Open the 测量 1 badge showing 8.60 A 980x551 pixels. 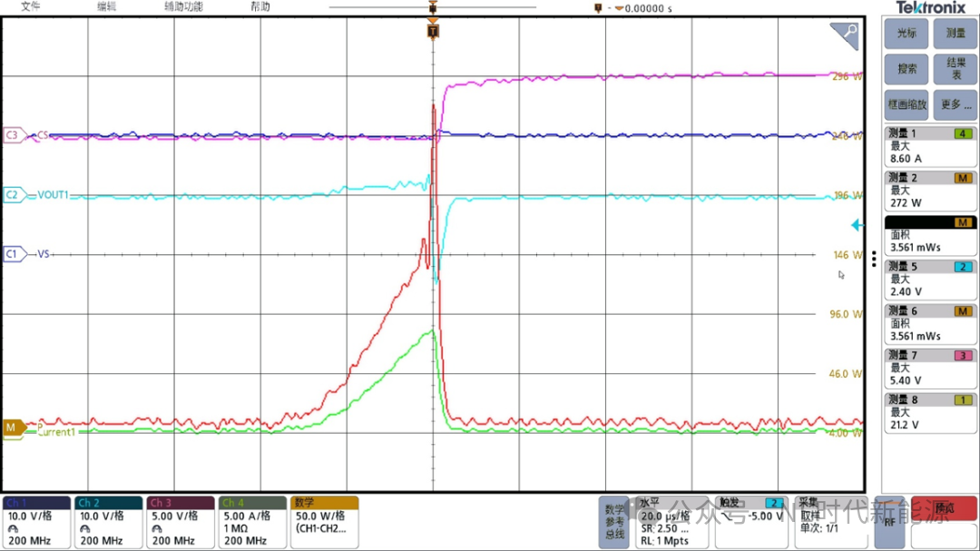coord(930,146)
